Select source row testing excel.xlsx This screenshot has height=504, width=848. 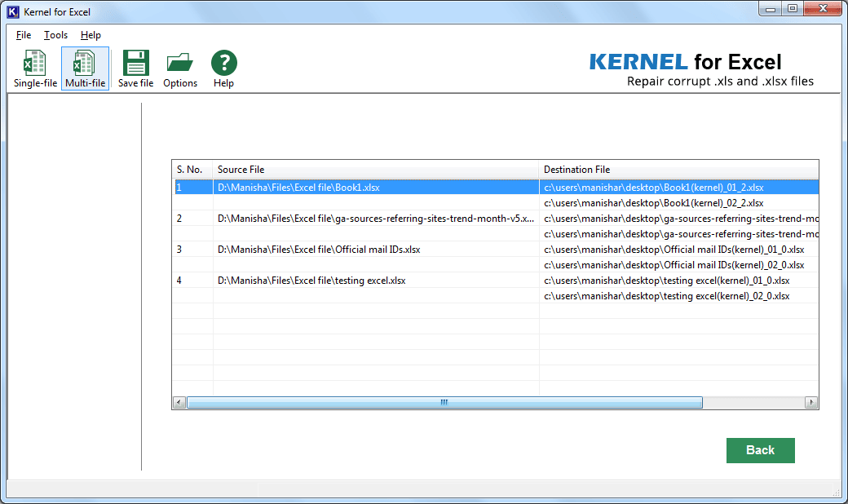pos(376,280)
